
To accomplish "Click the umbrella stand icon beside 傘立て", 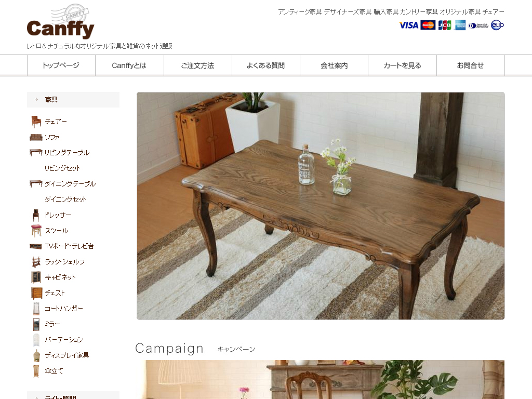I will tap(36, 371).
